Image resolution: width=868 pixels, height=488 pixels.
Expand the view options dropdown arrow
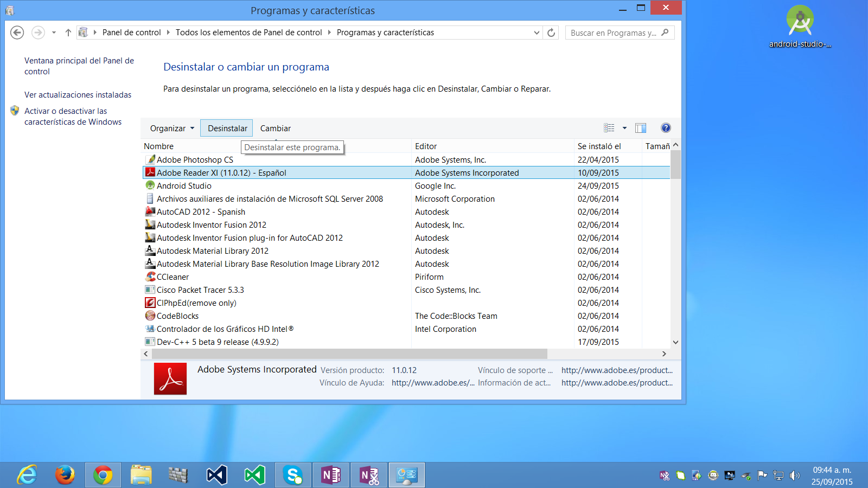click(x=624, y=128)
